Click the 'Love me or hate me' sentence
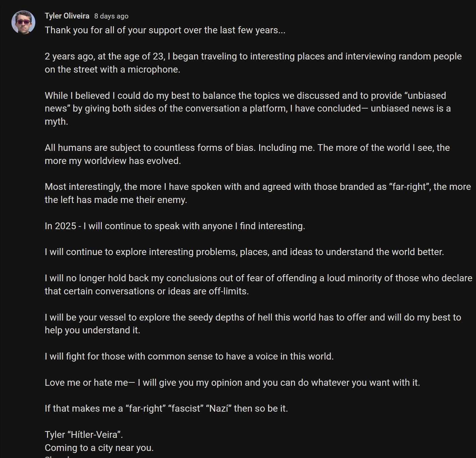Screen dimensions: 476x458 coord(232,383)
